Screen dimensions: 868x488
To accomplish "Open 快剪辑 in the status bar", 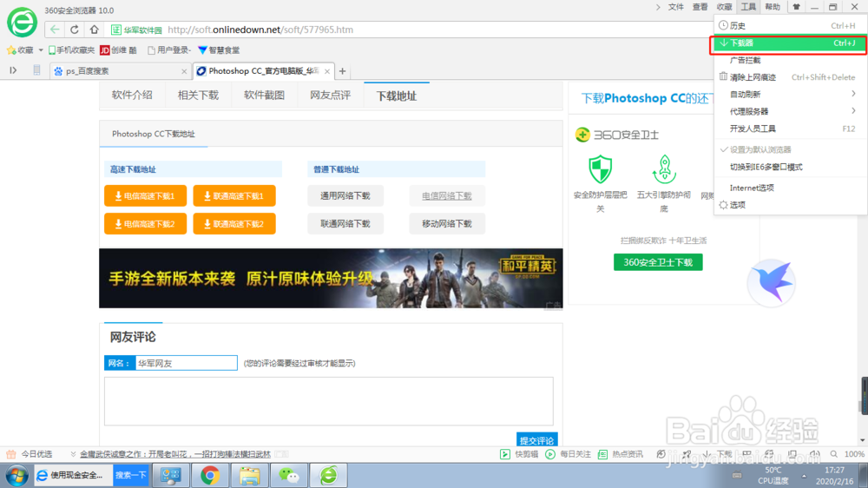I will [519, 454].
